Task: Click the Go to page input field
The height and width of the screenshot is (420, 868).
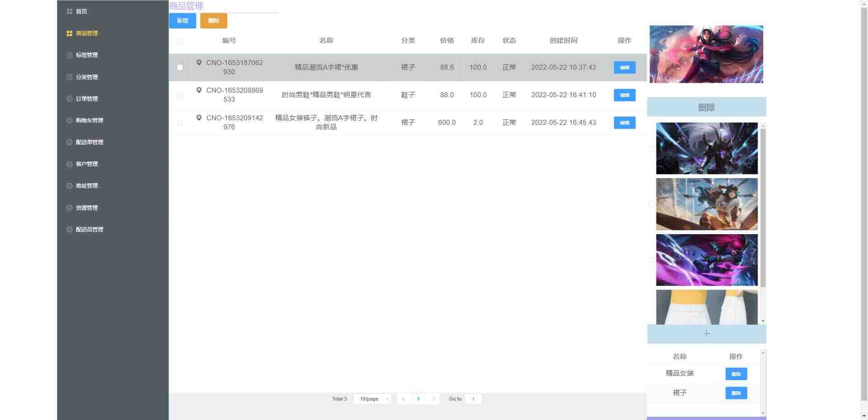Action: [473, 399]
